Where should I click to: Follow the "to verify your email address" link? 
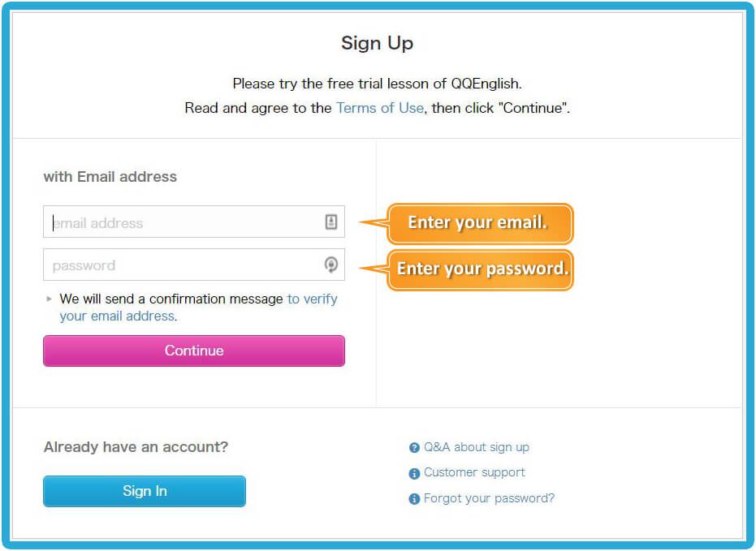[x=312, y=299]
